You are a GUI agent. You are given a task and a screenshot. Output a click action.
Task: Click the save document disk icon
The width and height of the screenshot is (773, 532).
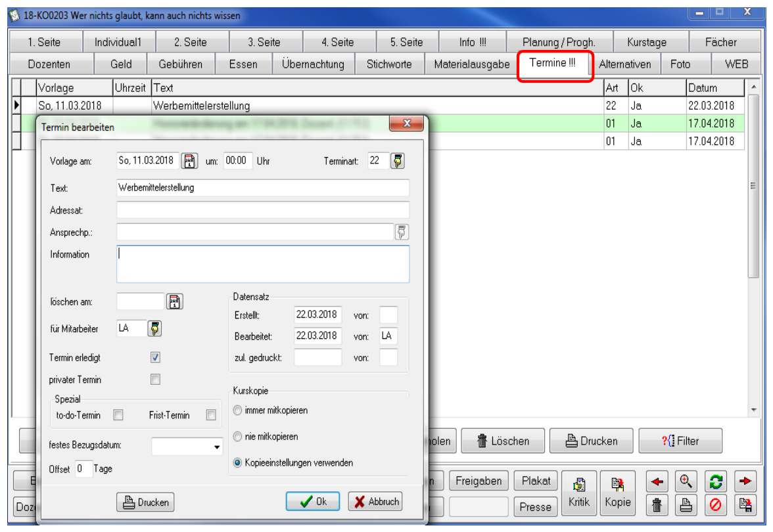pyautogui.click(x=745, y=505)
